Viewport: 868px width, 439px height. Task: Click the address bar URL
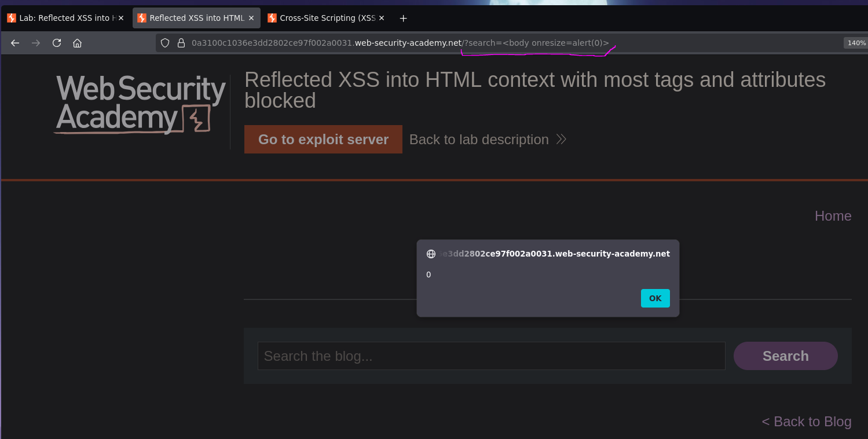point(400,43)
